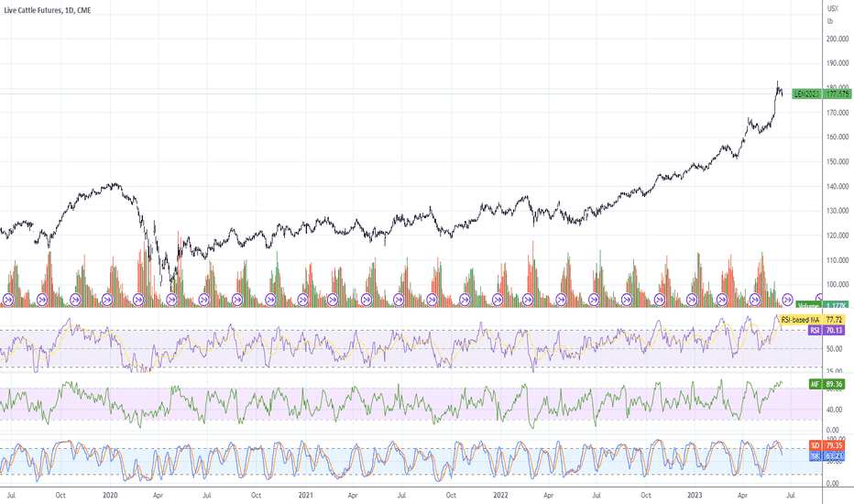Click the 77.72 RSI-based MA value
Screen dimensions: 854x504
(834, 320)
